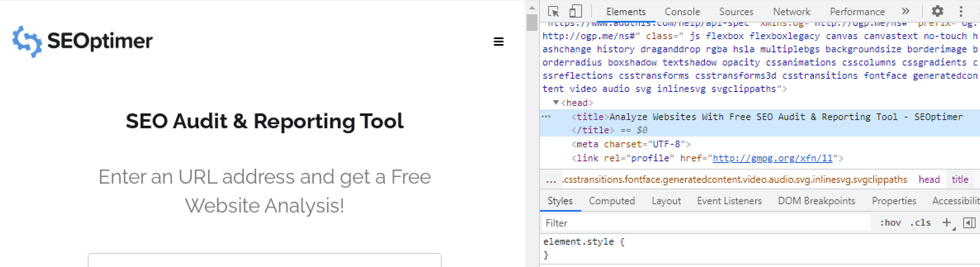Screen dimensions: 980x267
Task: Toggle the device toolbar icon
Action: click(x=576, y=12)
